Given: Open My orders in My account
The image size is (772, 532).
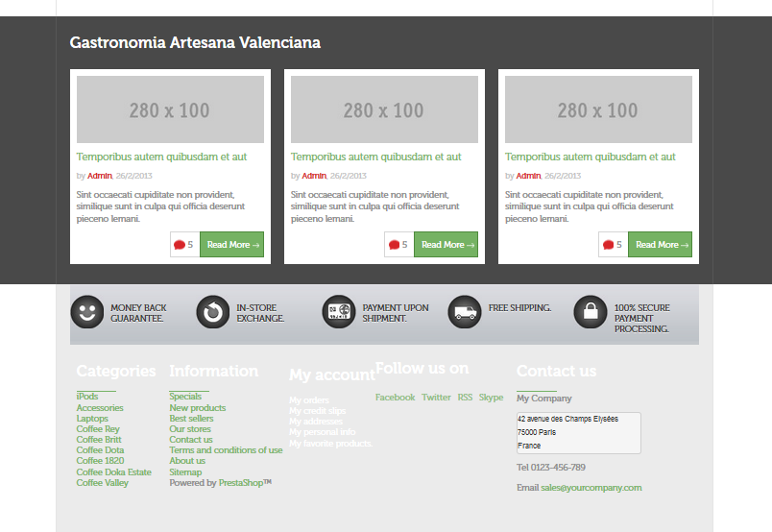Looking at the screenshot, I should (x=309, y=400).
